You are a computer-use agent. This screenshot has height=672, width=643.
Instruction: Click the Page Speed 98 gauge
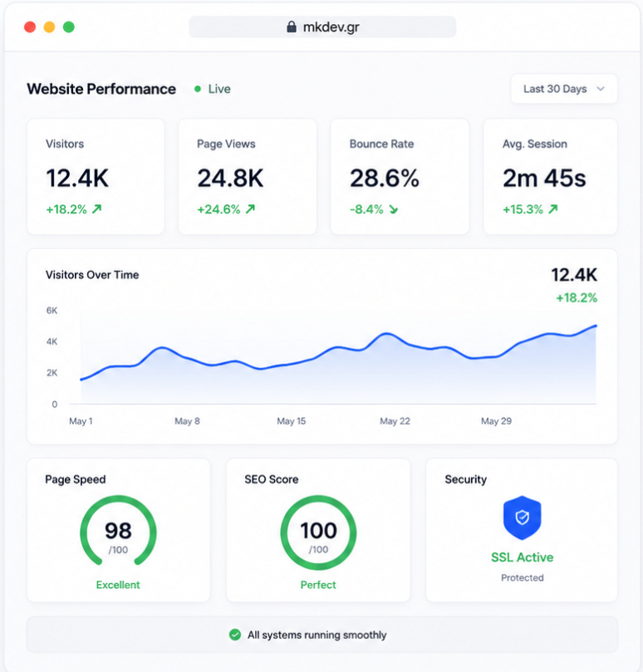(x=118, y=531)
